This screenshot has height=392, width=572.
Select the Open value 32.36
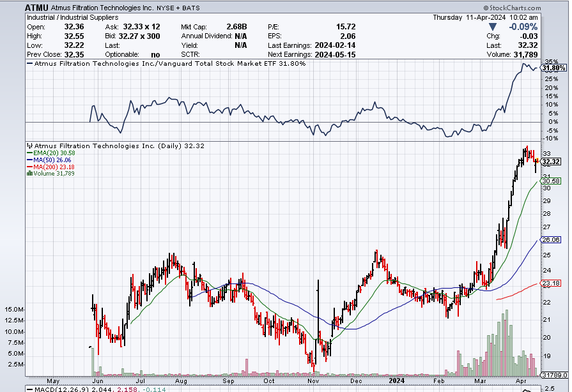click(74, 27)
